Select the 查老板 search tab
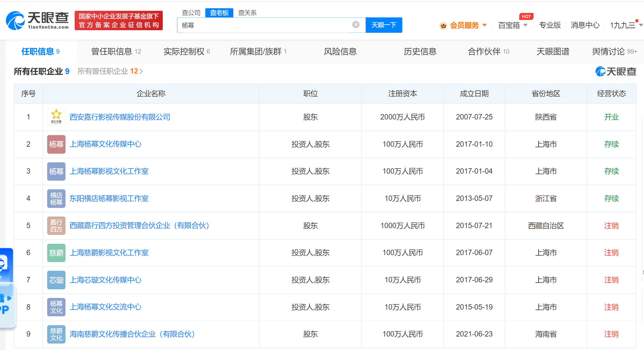 [219, 13]
